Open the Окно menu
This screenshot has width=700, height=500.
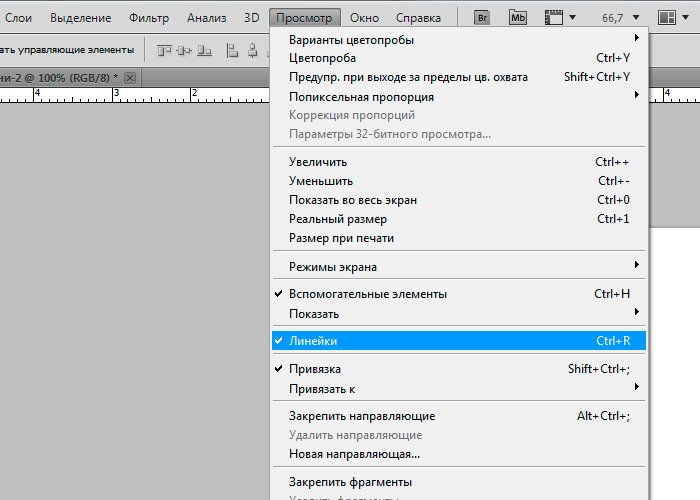(x=364, y=18)
